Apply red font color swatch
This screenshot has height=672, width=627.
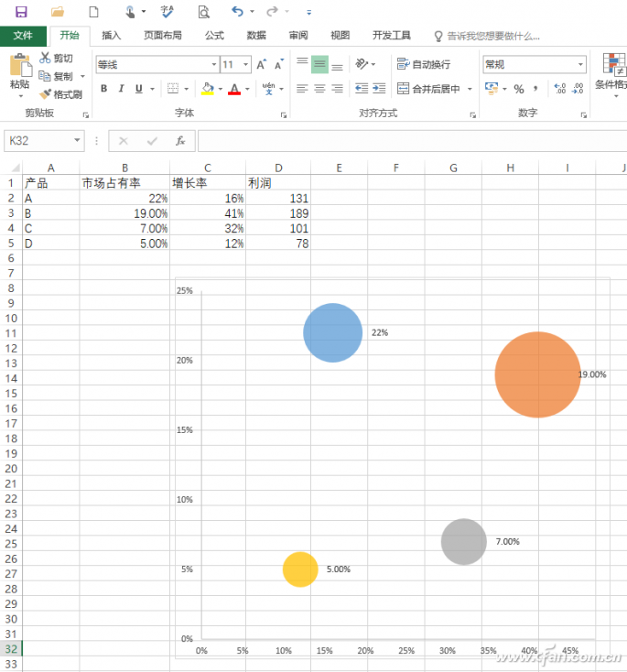[234, 89]
